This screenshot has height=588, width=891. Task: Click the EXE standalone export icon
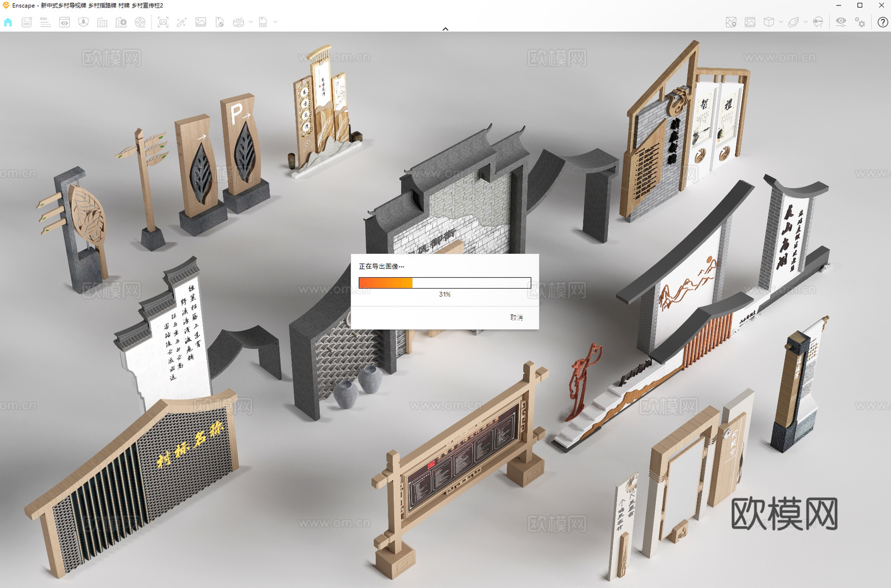pyautogui.click(x=263, y=22)
